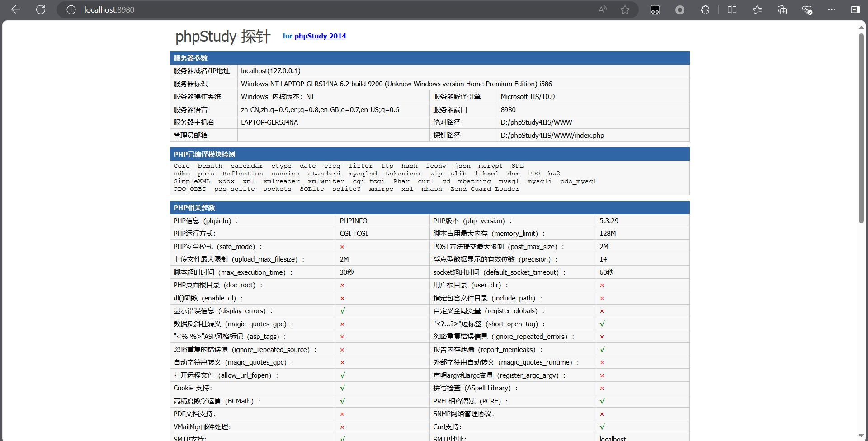Click the scrollbar up arrow
868x441 pixels.
861,27
